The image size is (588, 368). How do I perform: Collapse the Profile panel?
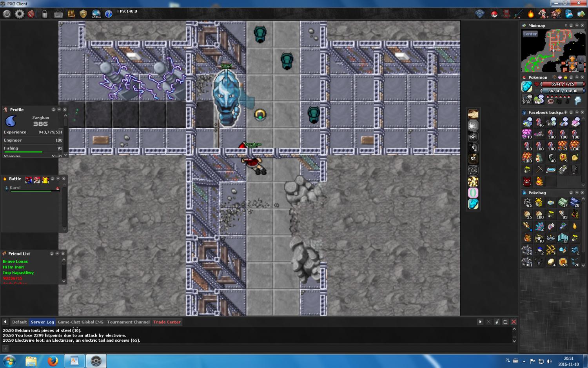pyautogui.click(x=59, y=109)
